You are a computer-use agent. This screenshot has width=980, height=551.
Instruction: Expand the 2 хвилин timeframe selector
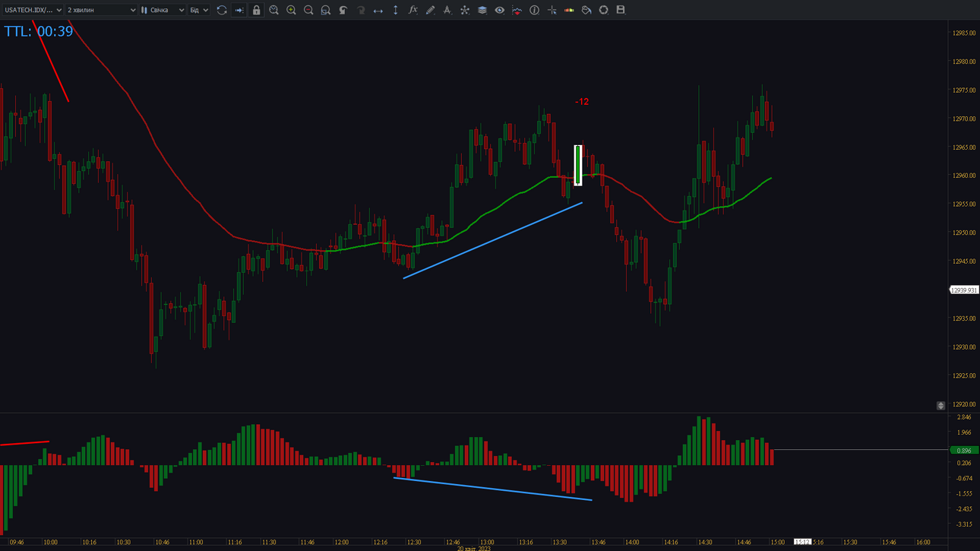pos(101,10)
